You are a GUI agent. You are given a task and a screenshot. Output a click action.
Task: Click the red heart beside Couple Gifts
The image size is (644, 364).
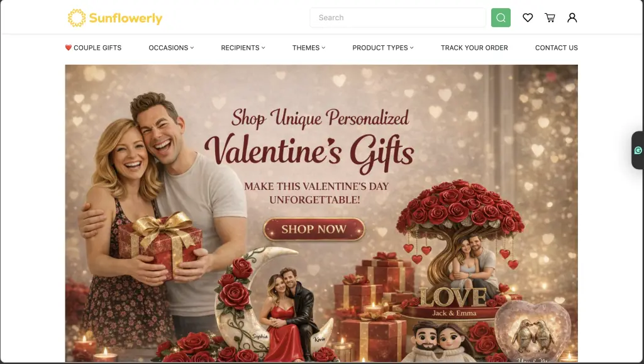69,48
